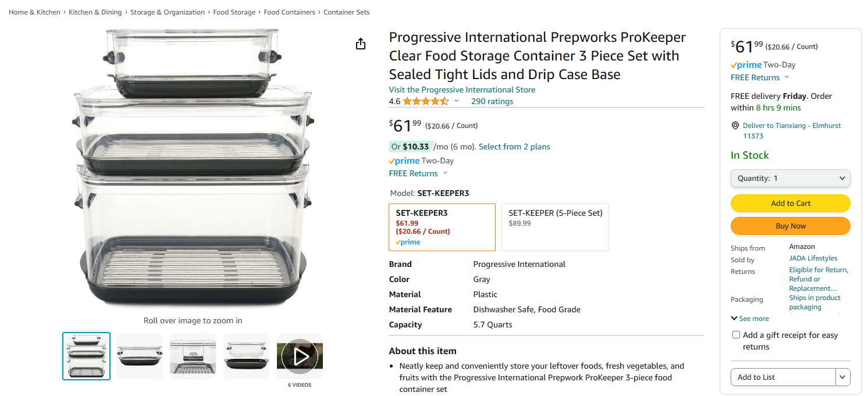This screenshot has height=396, width=868.
Task: Select the SET-KEEPER3 model option
Action: click(442, 227)
